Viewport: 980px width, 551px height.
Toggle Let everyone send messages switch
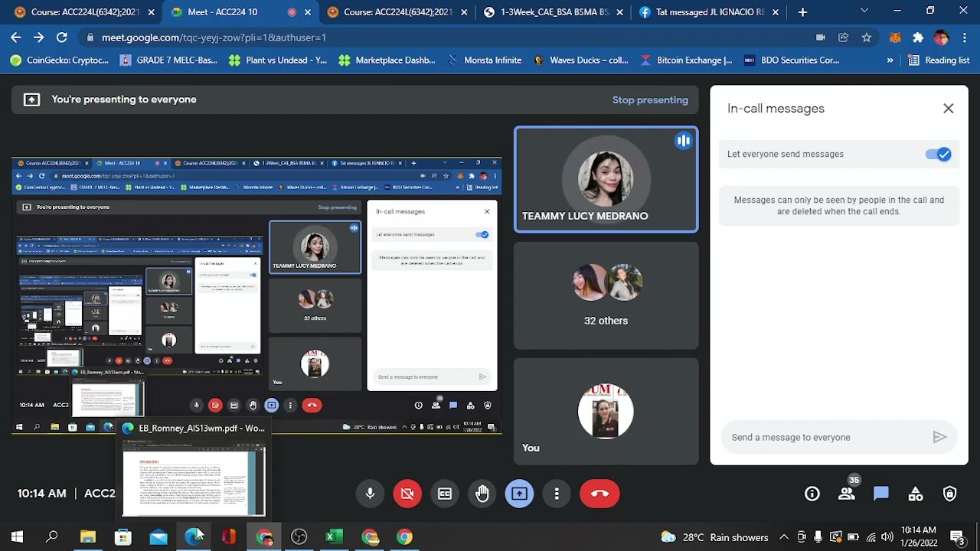tap(938, 155)
